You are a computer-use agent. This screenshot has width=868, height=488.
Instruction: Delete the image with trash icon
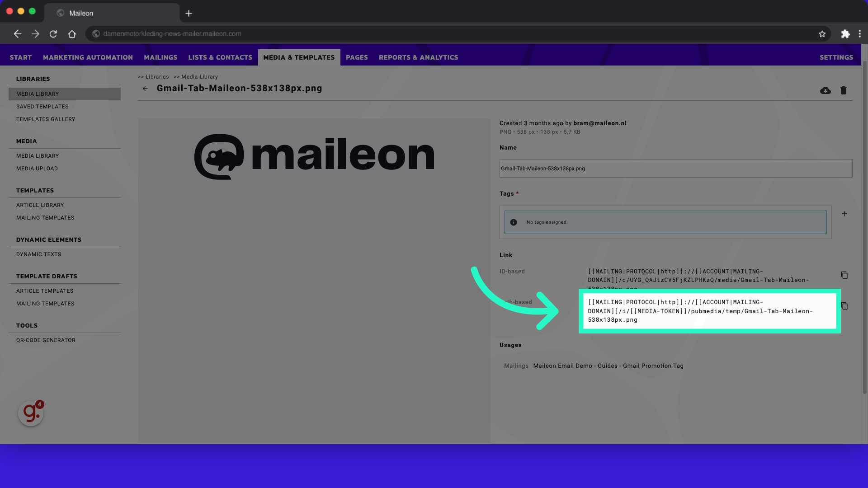click(843, 90)
